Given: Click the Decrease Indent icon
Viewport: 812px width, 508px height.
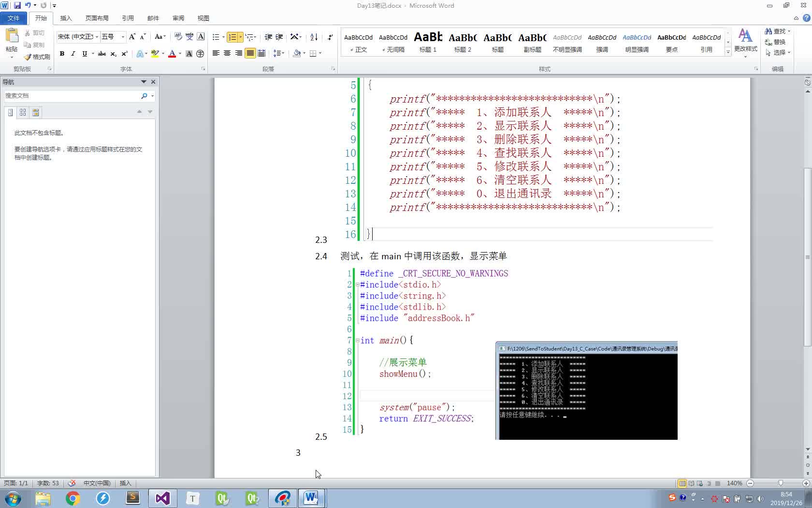Looking at the screenshot, I should pos(268,37).
